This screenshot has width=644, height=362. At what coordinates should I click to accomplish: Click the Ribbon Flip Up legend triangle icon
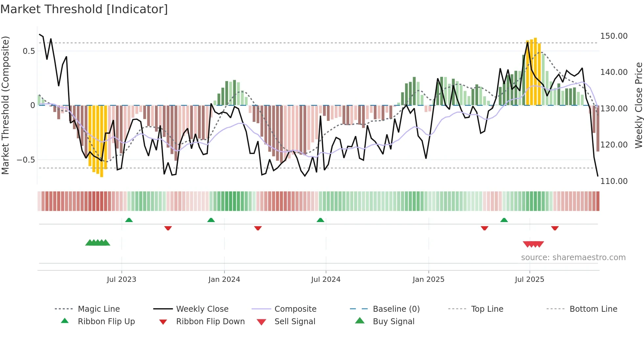[x=65, y=321]
